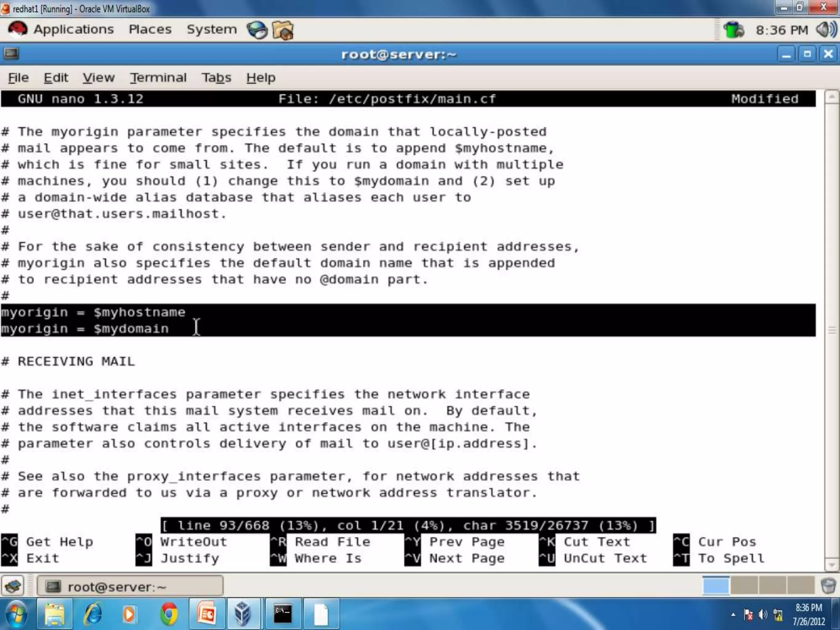This screenshot has height=630, width=840.
Task: Open Windows Explorer folder icon in taskbar
Action: click(55, 614)
